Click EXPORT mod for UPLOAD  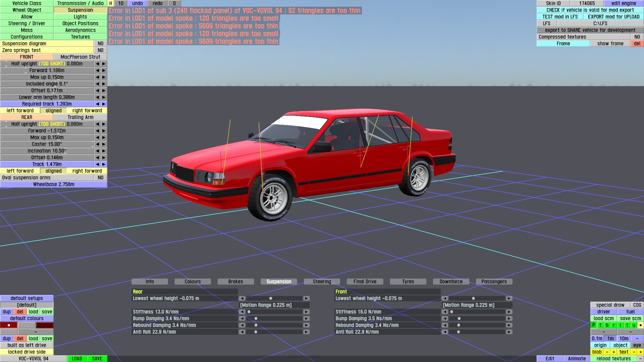point(613,17)
